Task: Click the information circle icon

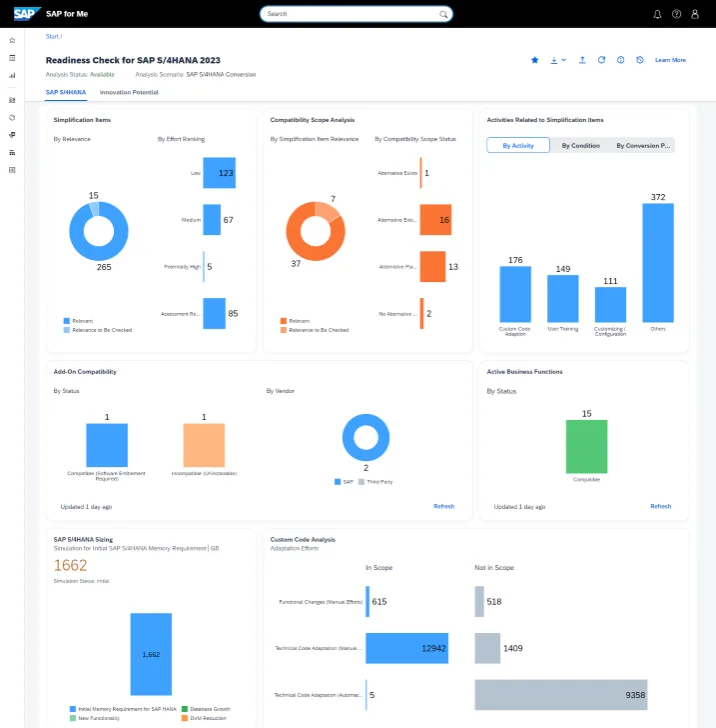Action: [620, 60]
